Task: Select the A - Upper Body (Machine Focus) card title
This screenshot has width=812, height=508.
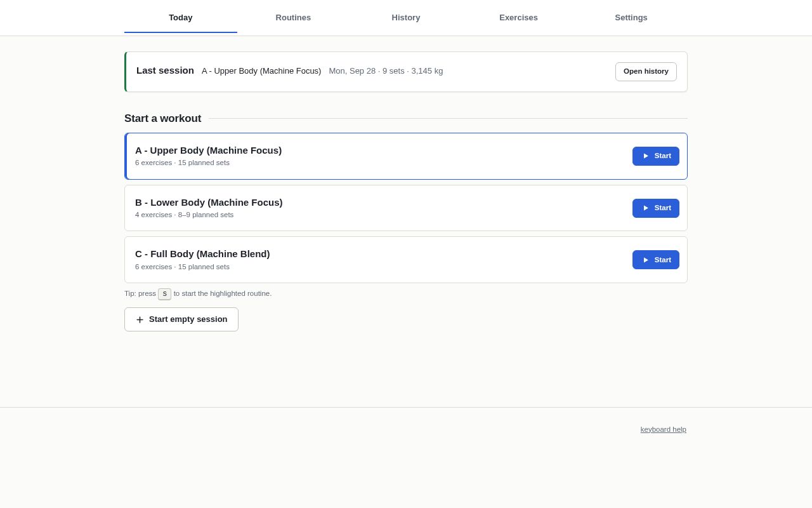Action: 208,150
